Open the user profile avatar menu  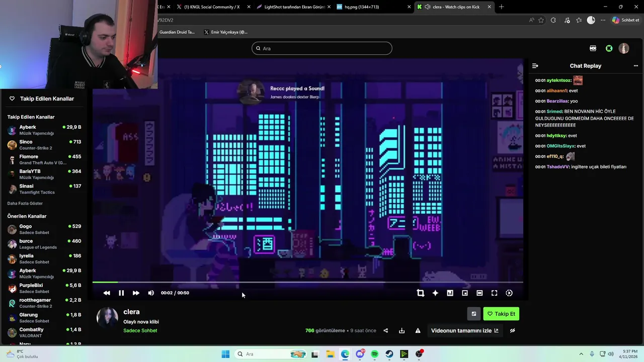tap(624, 48)
